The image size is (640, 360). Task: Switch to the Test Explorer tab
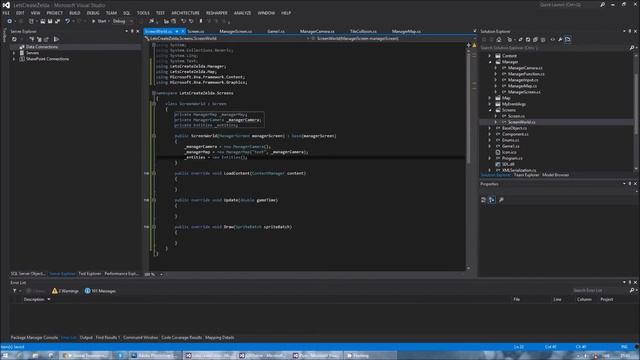[x=90, y=273]
